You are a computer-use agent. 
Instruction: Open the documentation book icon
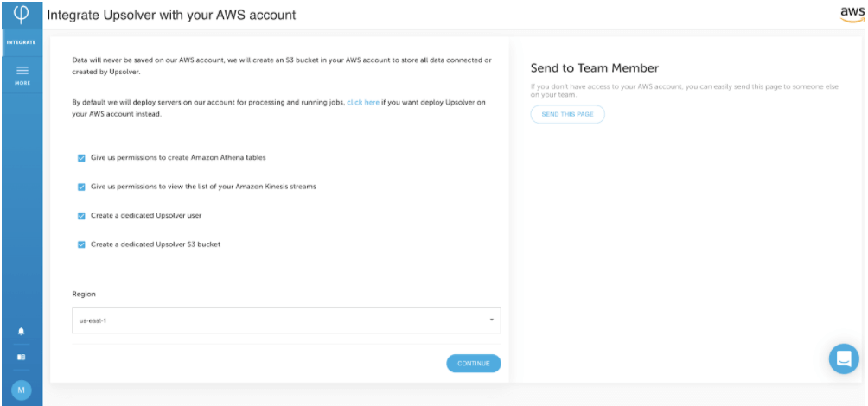pos(22,357)
